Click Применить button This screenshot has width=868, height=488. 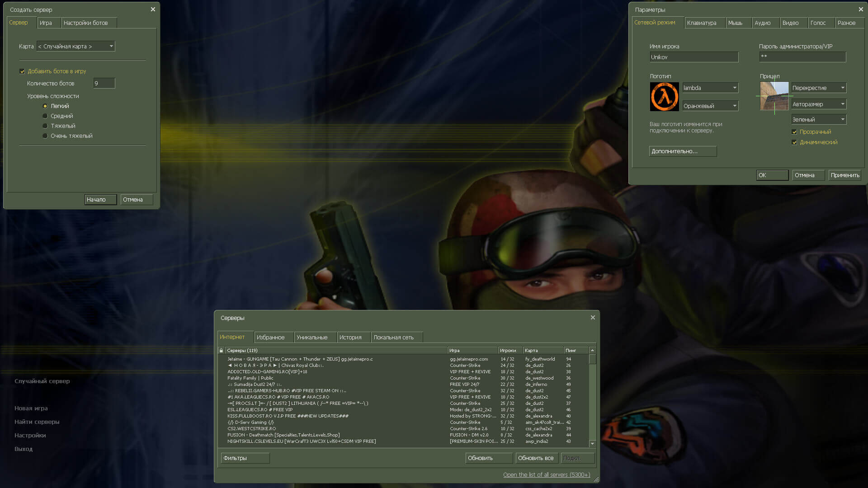tap(844, 175)
